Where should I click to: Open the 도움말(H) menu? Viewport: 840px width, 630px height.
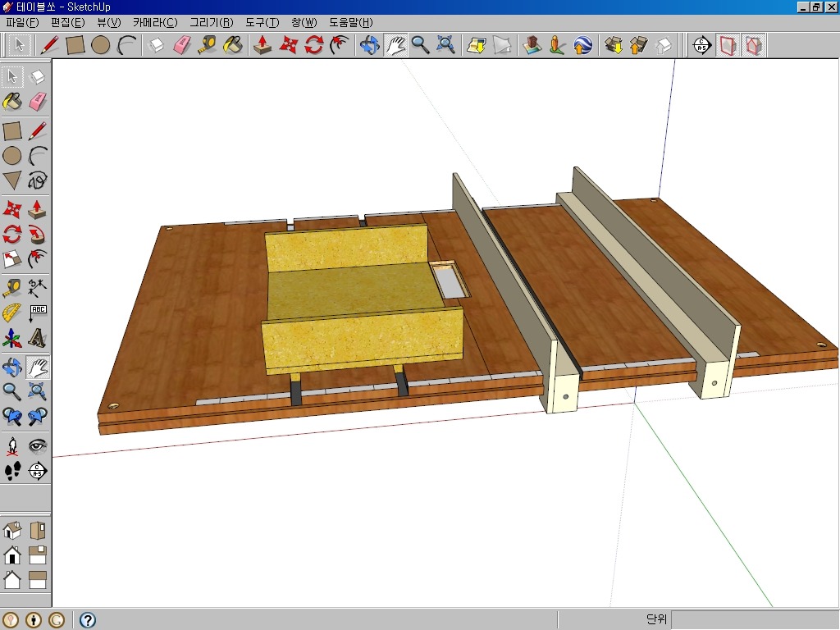(350, 22)
